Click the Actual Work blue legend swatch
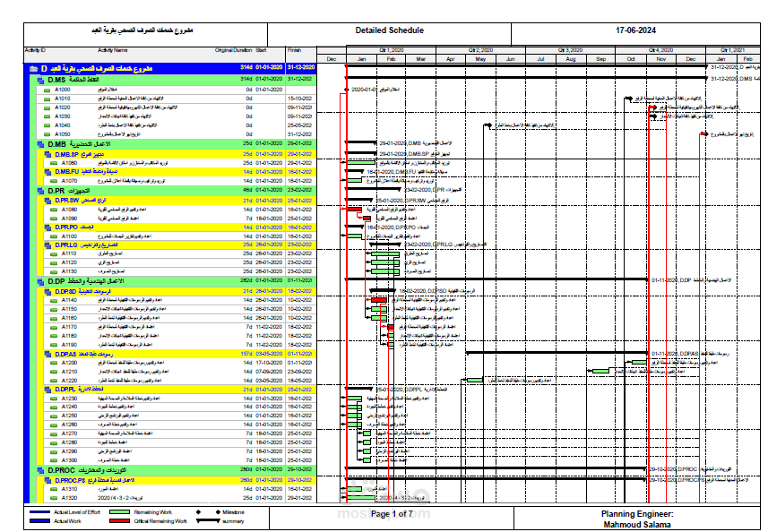The width and height of the screenshot is (768, 532). pos(39,522)
